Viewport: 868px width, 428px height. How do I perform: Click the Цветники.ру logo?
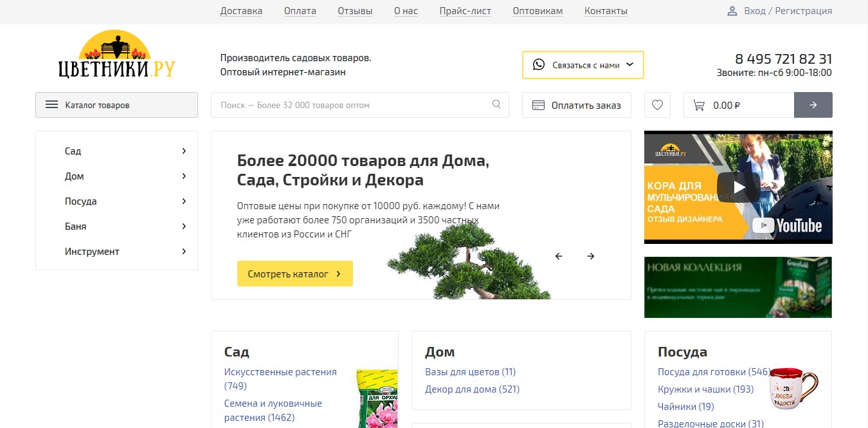click(x=116, y=57)
